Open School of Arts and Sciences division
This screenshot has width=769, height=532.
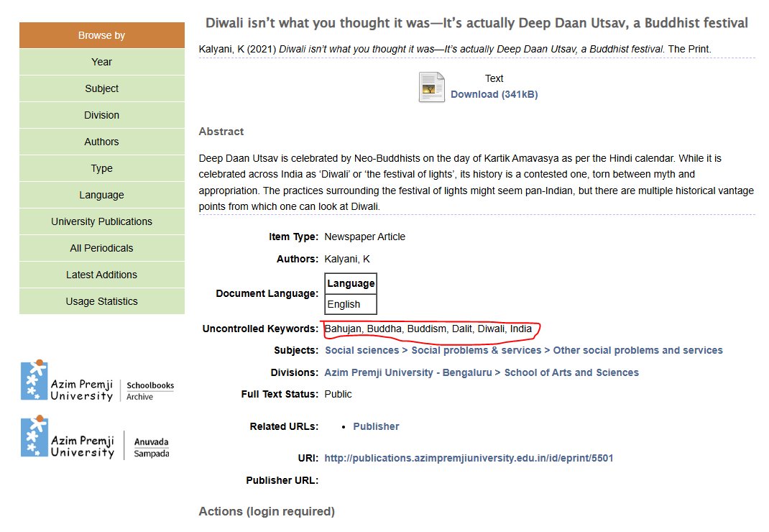tap(571, 372)
